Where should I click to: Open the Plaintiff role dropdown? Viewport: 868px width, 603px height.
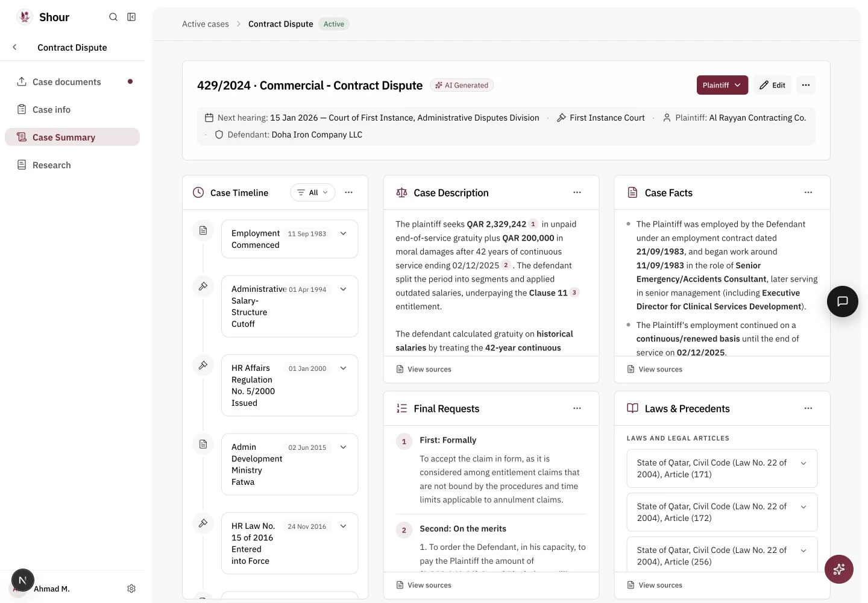pos(722,85)
